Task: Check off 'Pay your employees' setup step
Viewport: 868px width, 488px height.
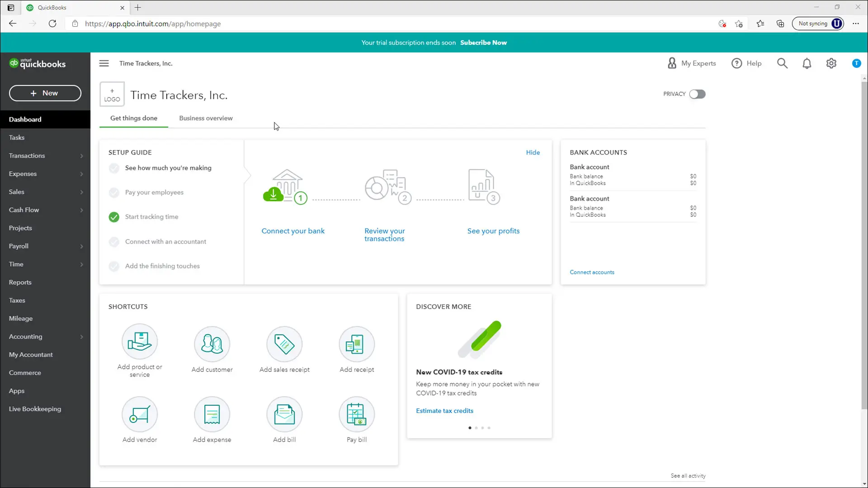Action: coord(114,192)
